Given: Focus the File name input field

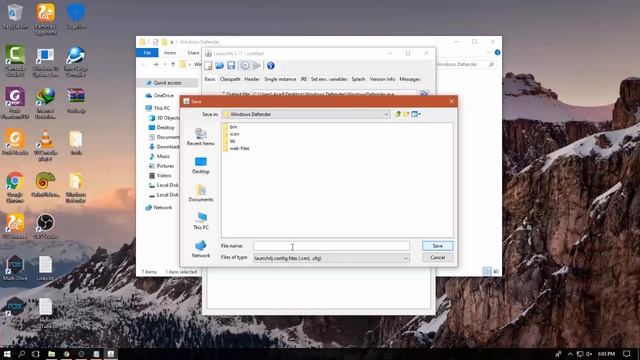Looking at the screenshot, I should click(x=331, y=246).
